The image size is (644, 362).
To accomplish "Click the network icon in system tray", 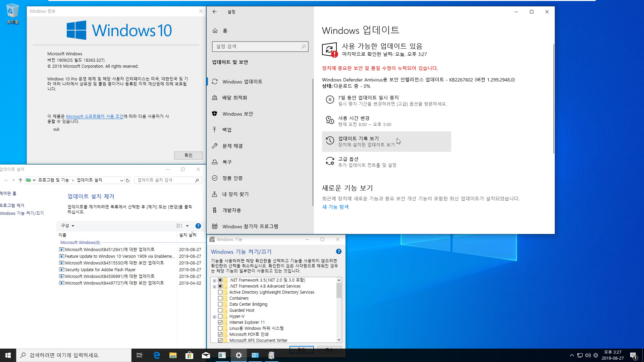I will coord(580,355).
